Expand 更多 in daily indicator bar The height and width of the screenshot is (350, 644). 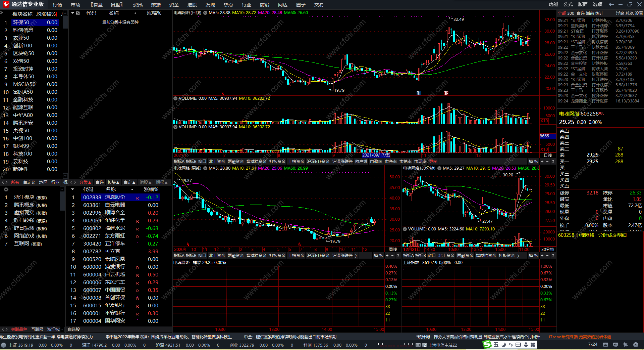433,162
